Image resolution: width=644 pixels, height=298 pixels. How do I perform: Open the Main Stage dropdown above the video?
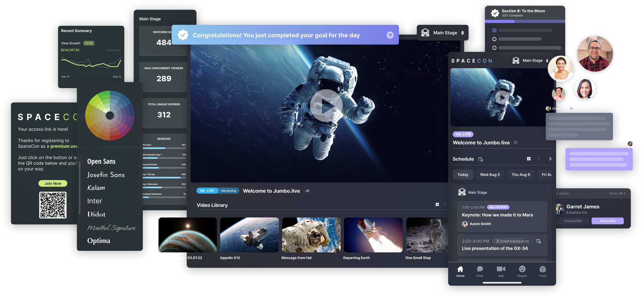point(443,33)
